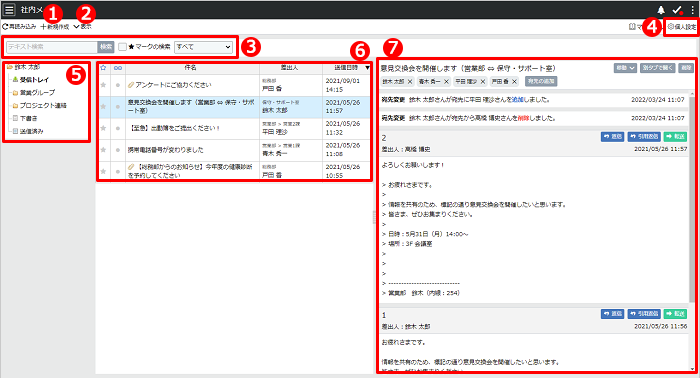Toggle read dot for 【至急】出勤簿 message
The height and width of the screenshot is (378, 700).
(118, 128)
